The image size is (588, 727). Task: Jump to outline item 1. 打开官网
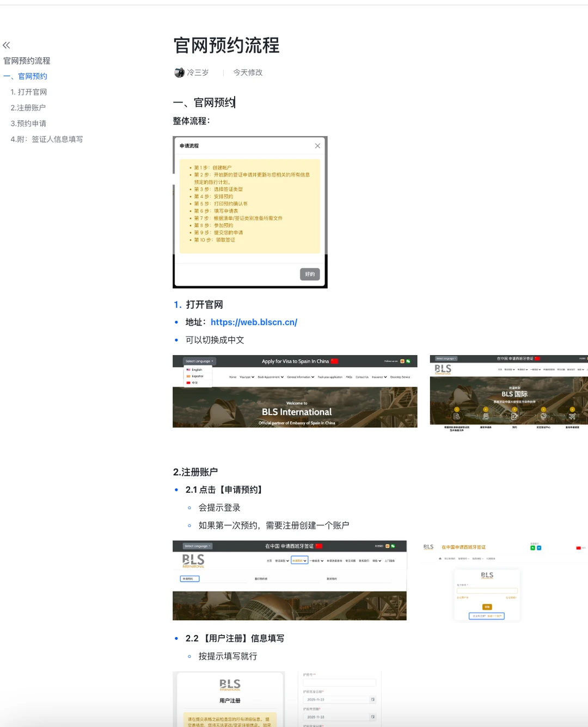29,92
